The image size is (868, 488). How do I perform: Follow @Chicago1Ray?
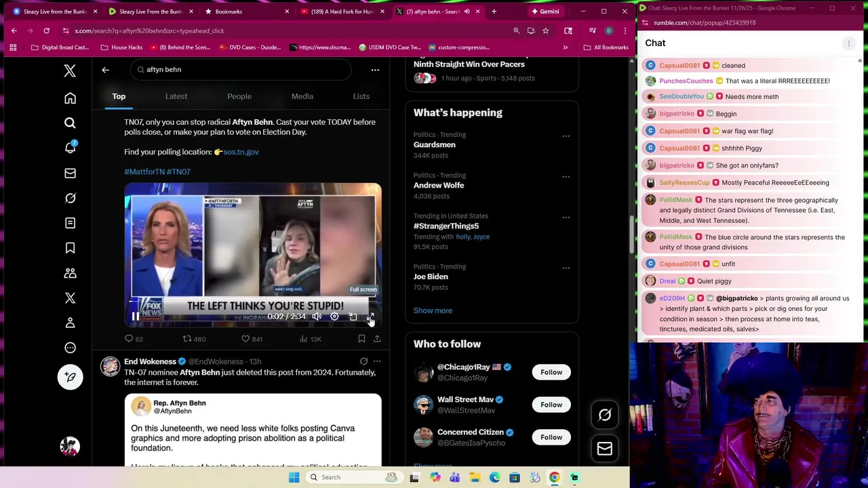[x=551, y=372]
